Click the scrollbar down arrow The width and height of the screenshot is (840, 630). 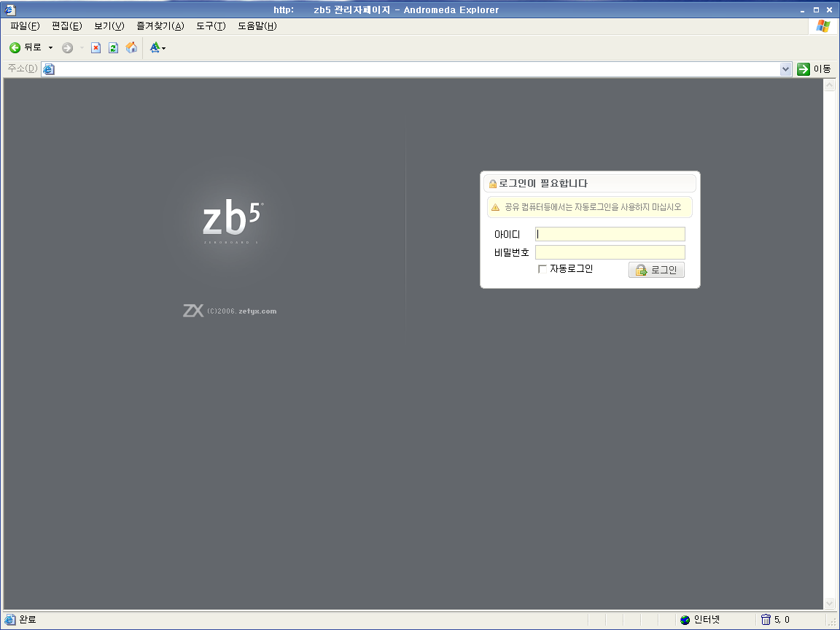point(829,604)
